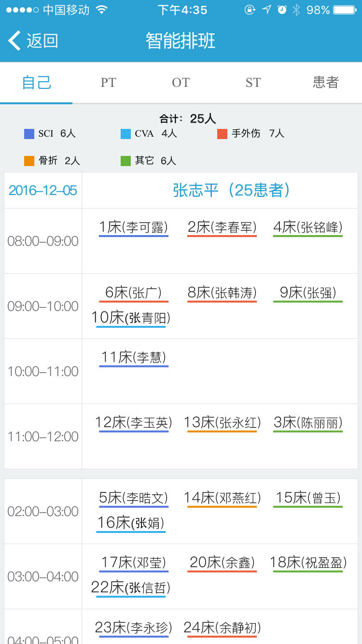Select the 10:00–11:00 time slot

pyautogui.click(x=43, y=371)
